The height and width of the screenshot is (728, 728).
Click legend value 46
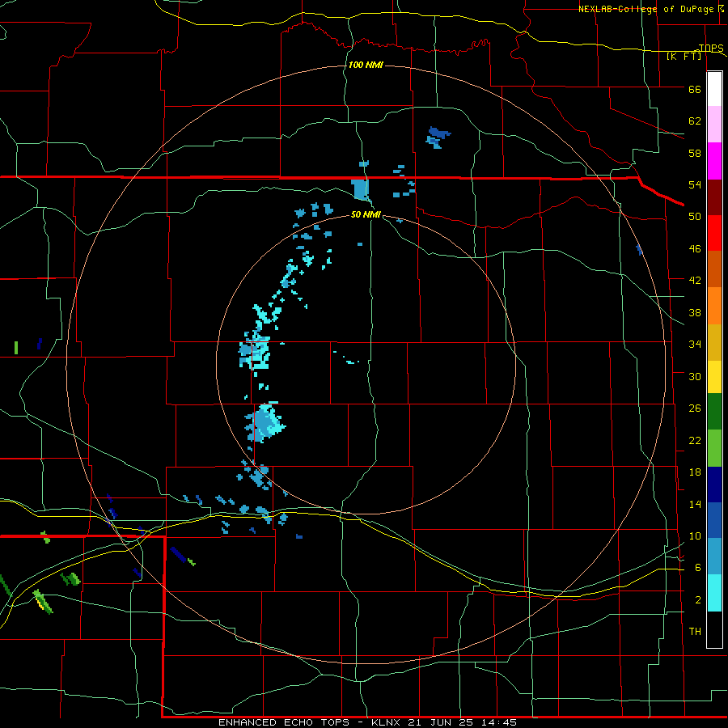[x=695, y=249]
